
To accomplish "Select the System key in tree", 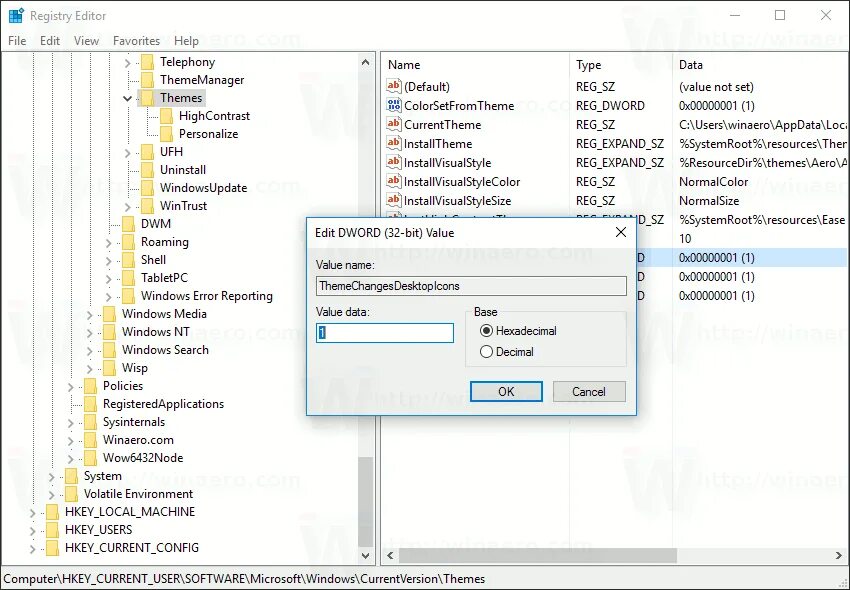I will tap(102, 476).
